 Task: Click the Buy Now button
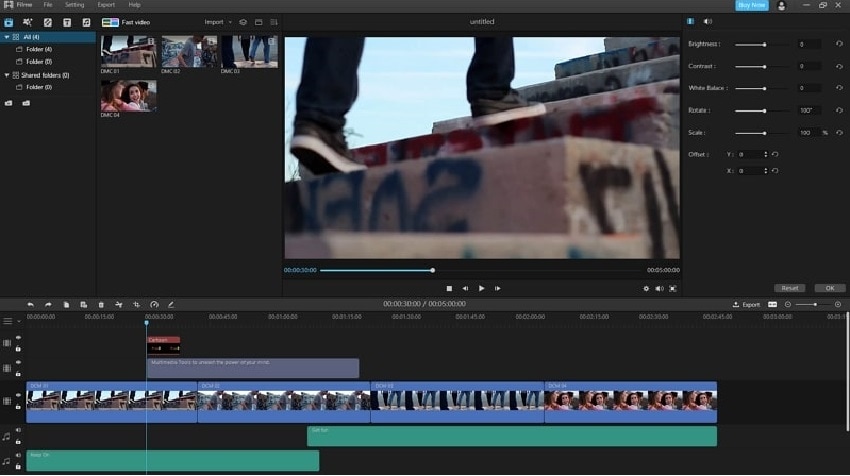point(752,5)
